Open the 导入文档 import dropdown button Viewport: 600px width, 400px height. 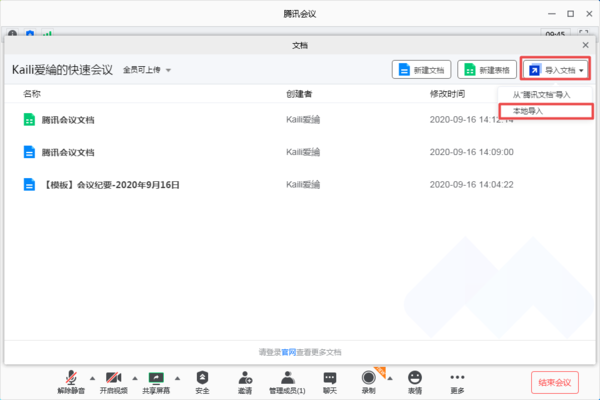click(x=555, y=70)
